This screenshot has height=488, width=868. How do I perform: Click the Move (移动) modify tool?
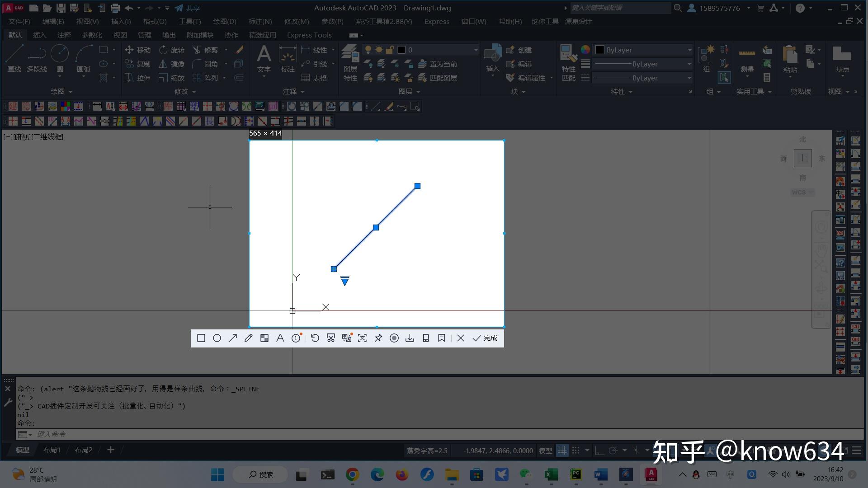(x=138, y=50)
